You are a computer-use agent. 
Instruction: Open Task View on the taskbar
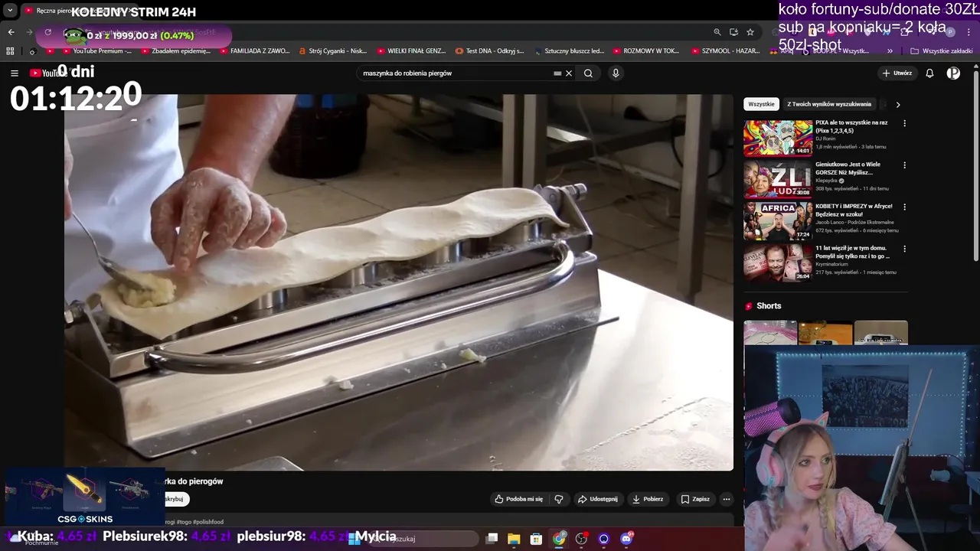[492, 539]
